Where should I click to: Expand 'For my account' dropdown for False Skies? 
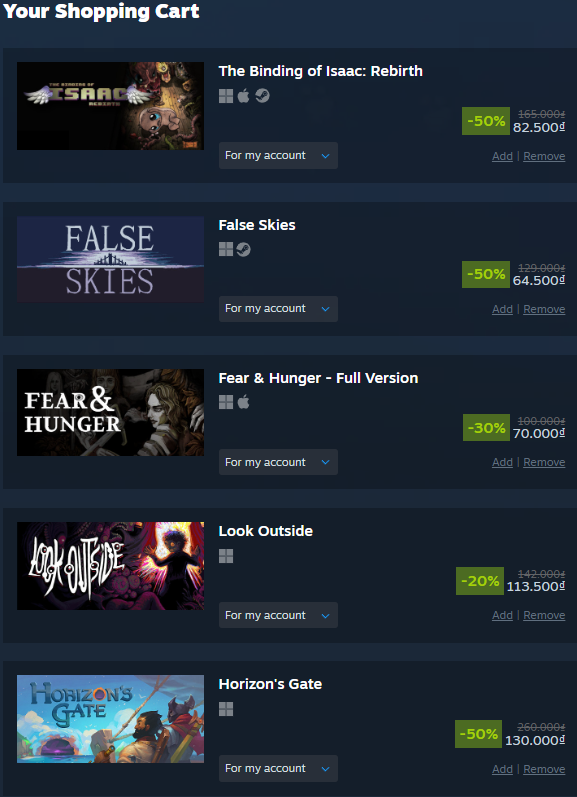click(x=278, y=309)
